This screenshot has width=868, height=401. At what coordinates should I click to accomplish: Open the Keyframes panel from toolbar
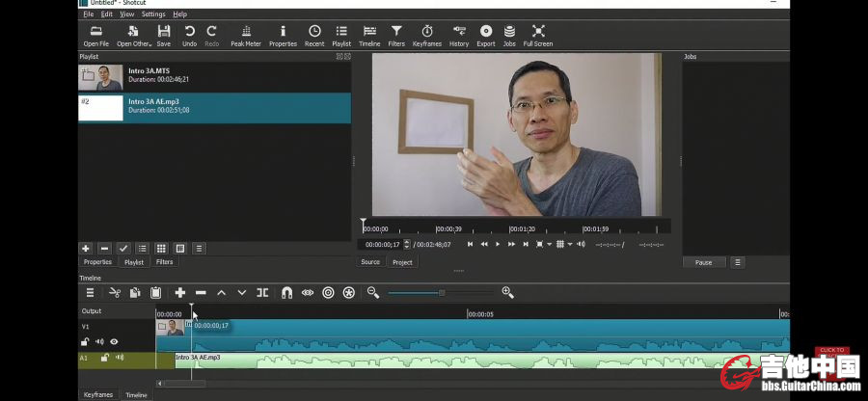(x=427, y=36)
